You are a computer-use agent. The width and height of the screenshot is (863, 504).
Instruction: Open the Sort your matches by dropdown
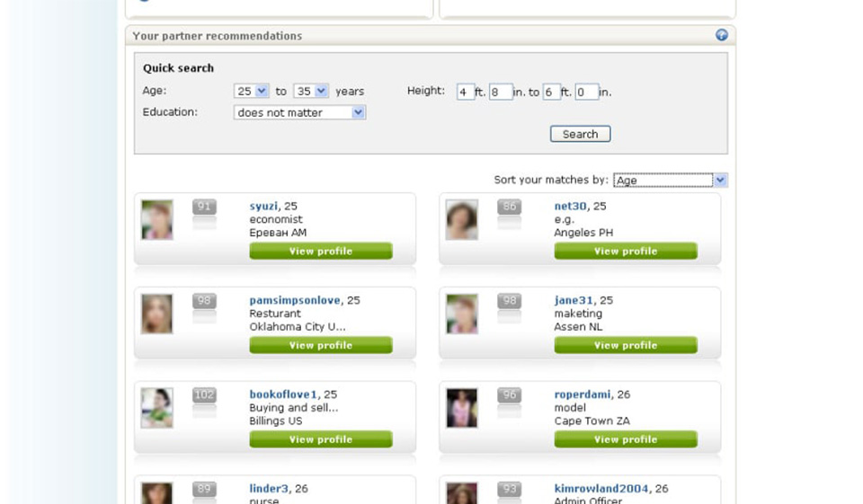670,181
